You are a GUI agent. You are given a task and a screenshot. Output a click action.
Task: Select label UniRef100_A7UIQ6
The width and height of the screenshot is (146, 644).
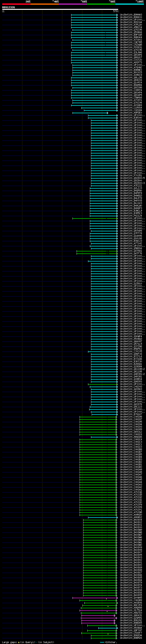coord(131,492)
